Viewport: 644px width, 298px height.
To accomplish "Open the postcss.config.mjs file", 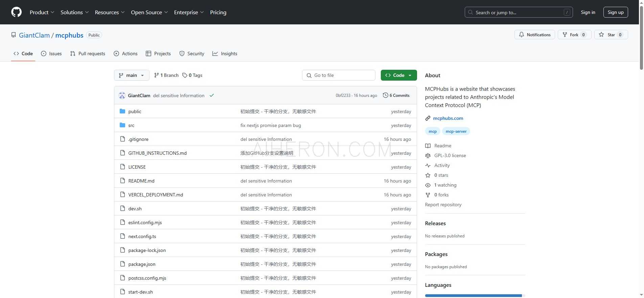I will [147, 278].
